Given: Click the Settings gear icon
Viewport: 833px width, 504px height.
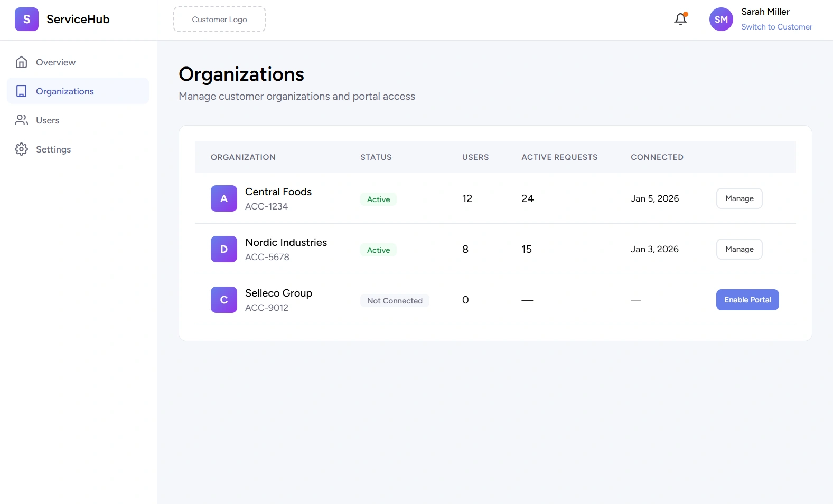Looking at the screenshot, I should point(22,149).
